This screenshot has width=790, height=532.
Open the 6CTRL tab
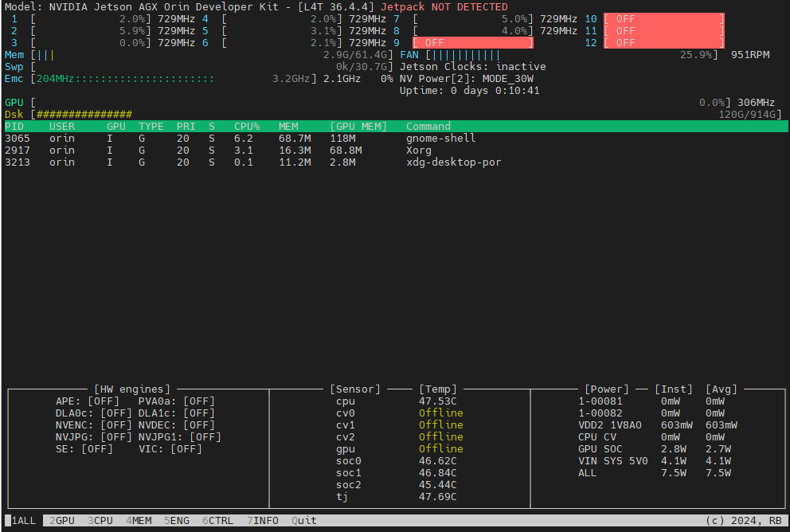217,520
